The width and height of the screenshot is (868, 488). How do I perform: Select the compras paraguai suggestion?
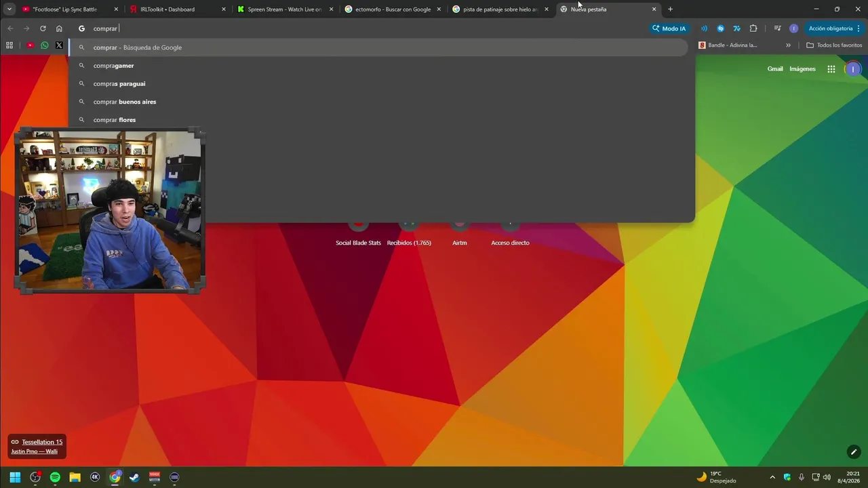[x=378, y=83]
